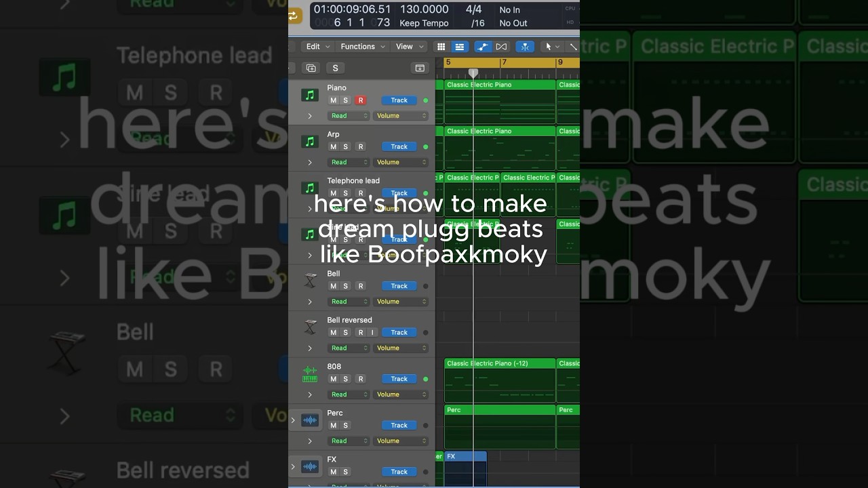Open the Perc Volume parameter dropdown
This screenshot has width=868, height=488.
pyautogui.click(x=401, y=441)
